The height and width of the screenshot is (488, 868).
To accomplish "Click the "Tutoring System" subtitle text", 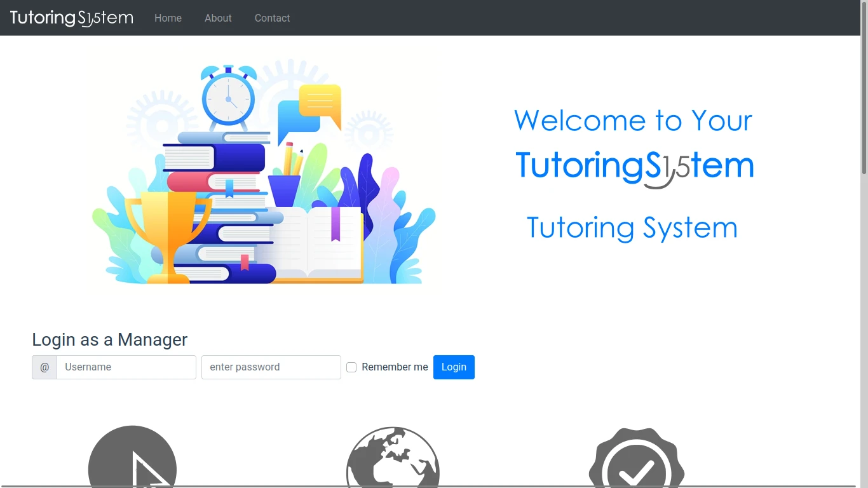I will click(x=632, y=227).
